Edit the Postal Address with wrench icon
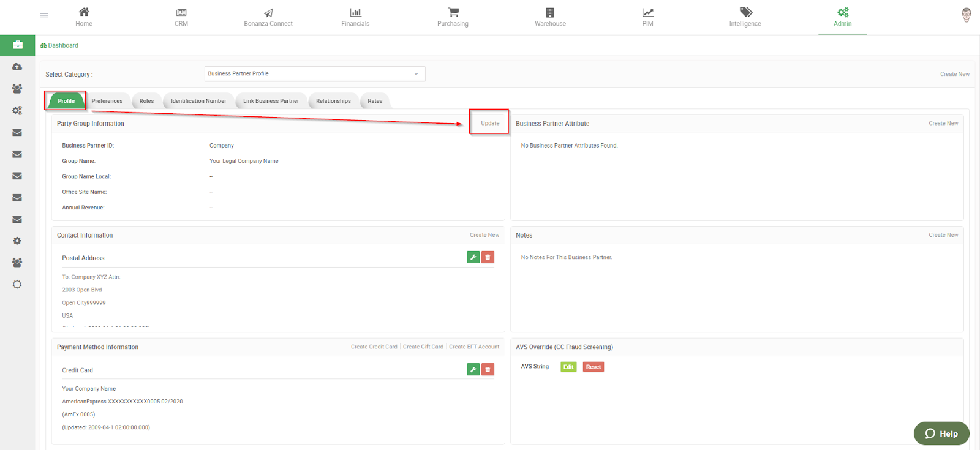 473,257
